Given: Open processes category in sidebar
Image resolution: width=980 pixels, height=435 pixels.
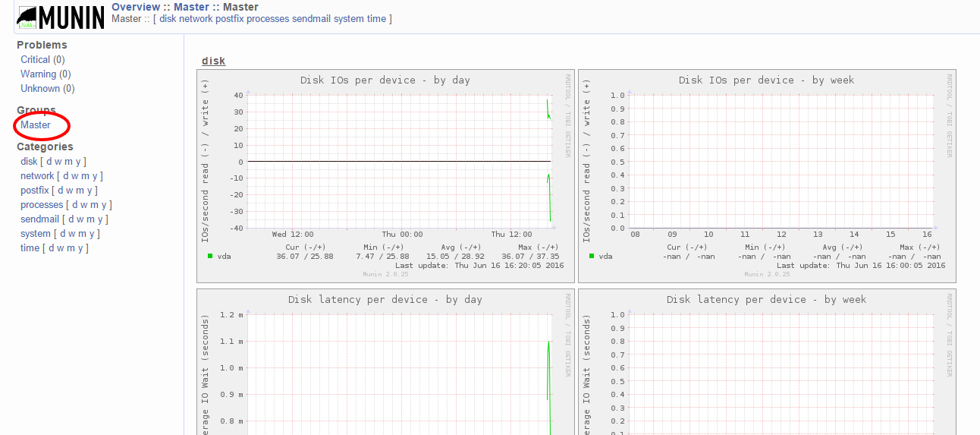Looking at the screenshot, I should pos(42,205).
